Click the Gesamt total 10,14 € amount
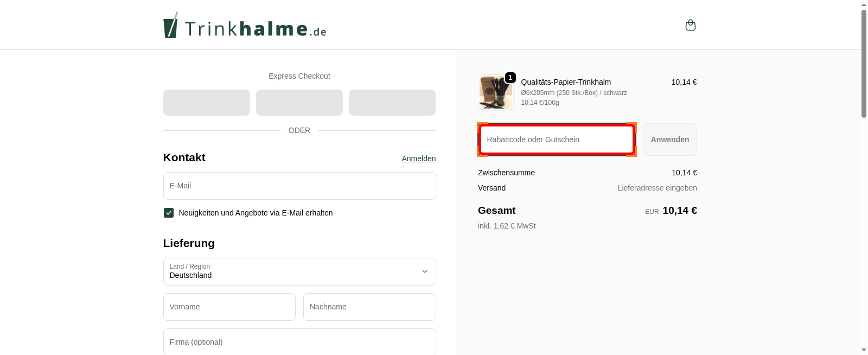Image resolution: width=868 pixels, height=355 pixels. click(x=680, y=211)
